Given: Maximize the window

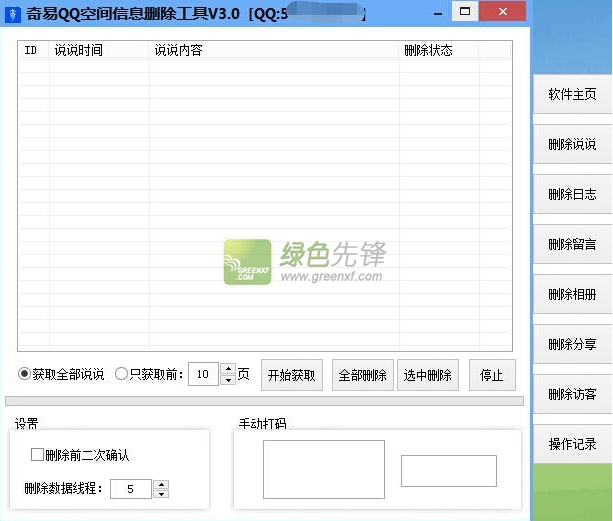Looking at the screenshot, I should coord(465,11).
